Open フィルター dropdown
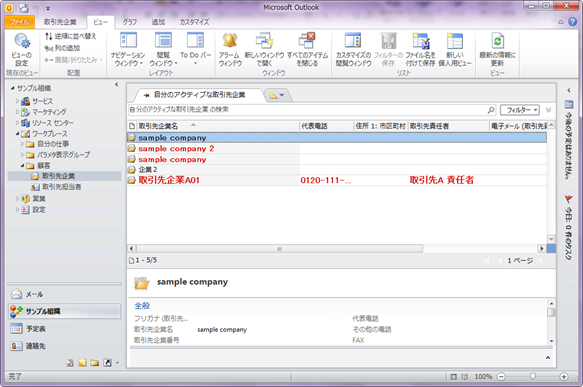 (520, 110)
